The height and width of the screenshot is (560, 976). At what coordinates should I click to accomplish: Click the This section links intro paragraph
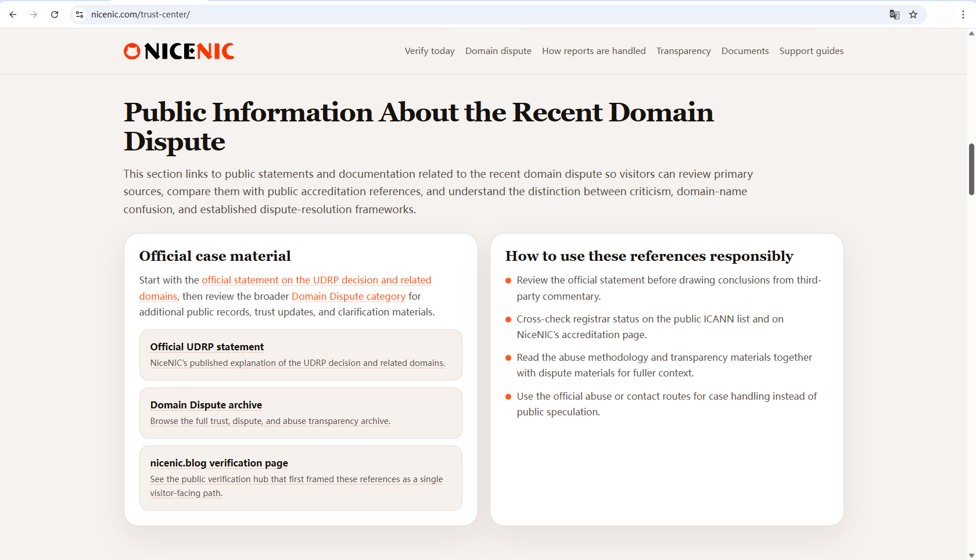pyautogui.click(x=438, y=192)
